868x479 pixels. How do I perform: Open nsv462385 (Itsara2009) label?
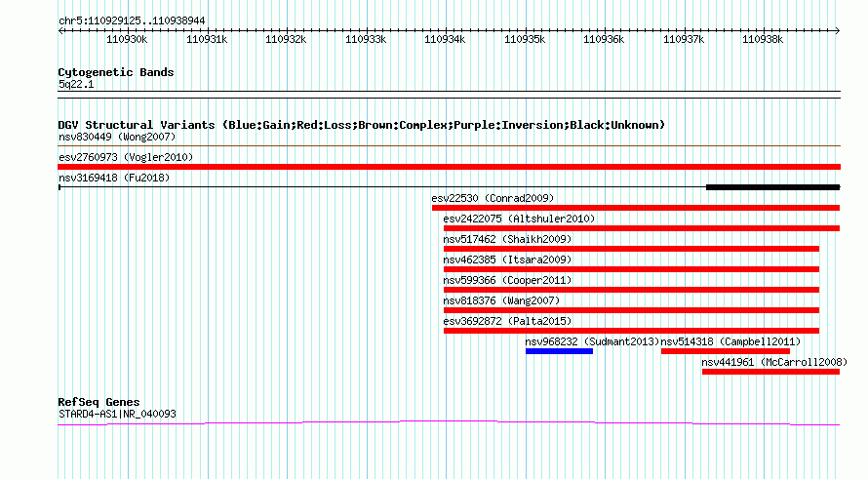(x=507, y=259)
